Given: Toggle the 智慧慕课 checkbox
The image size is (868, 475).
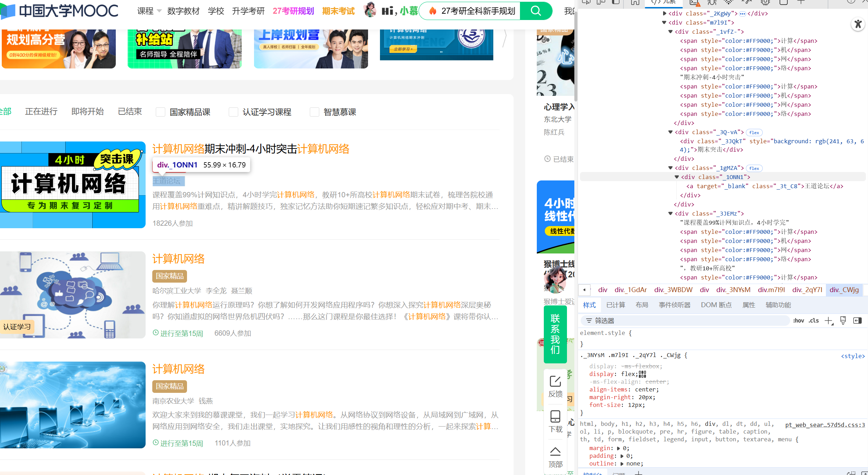Looking at the screenshot, I should pyautogui.click(x=314, y=112).
